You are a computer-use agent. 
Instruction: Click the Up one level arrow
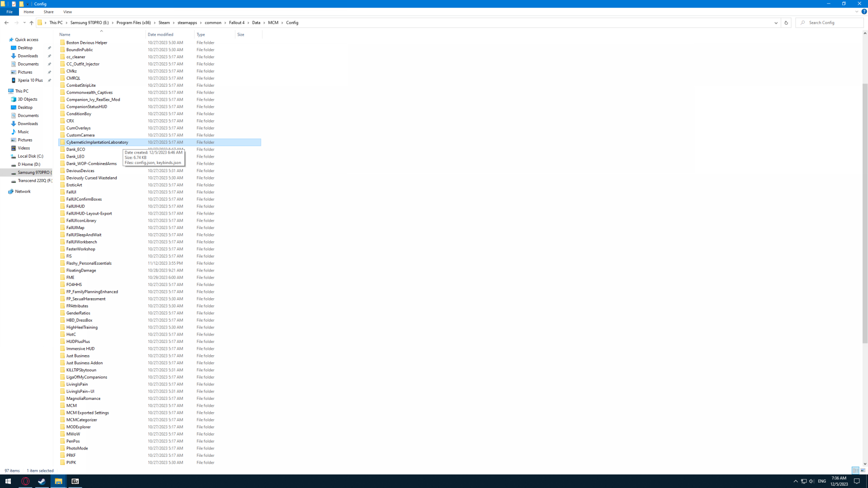click(x=31, y=23)
